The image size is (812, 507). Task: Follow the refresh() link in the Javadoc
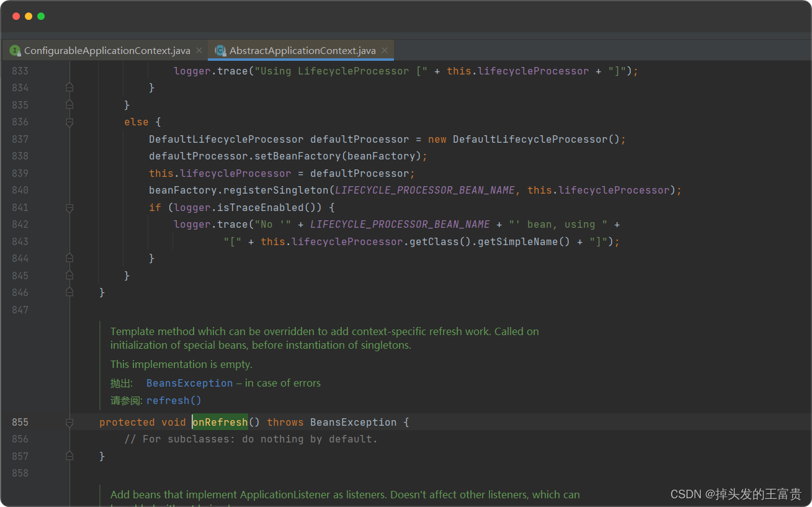point(174,401)
